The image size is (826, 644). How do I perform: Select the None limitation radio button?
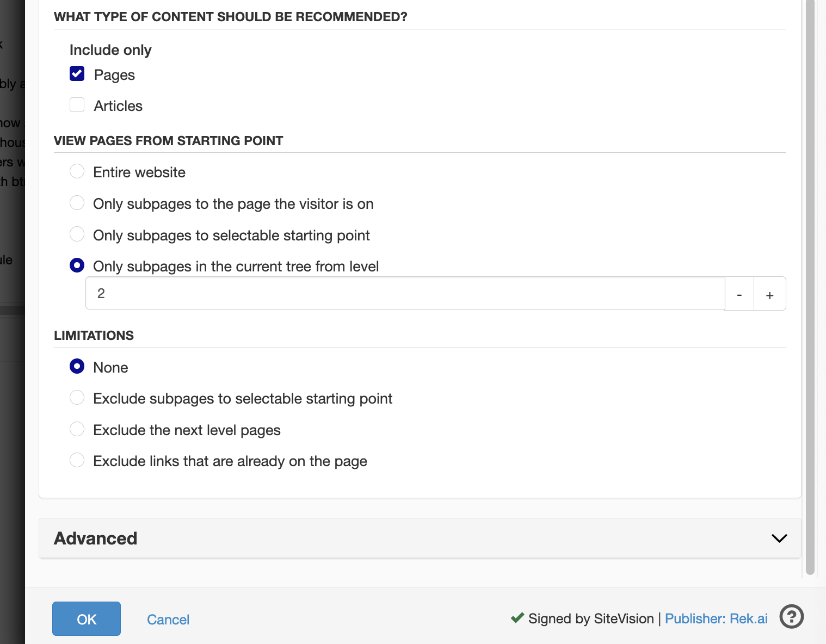coord(77,367)
